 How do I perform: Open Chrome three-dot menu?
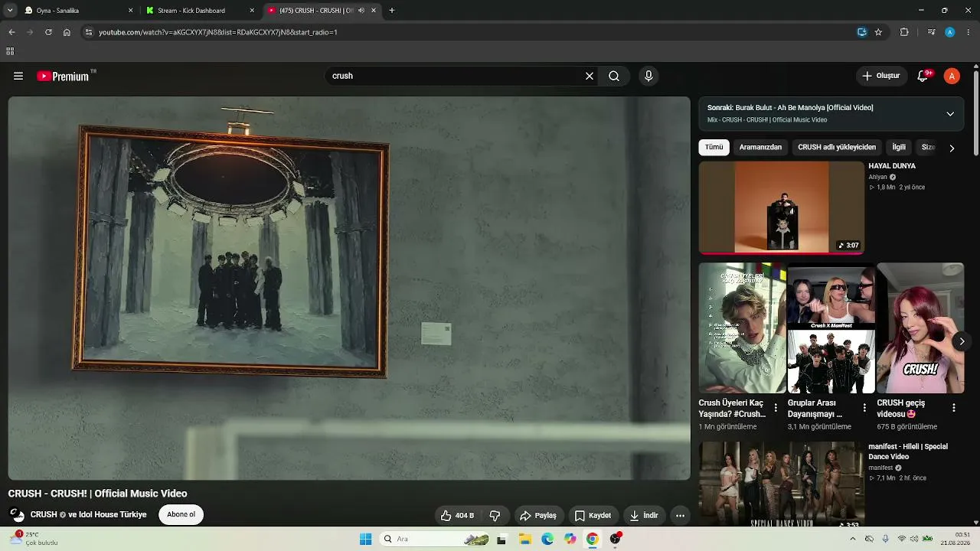coord(969,32)
